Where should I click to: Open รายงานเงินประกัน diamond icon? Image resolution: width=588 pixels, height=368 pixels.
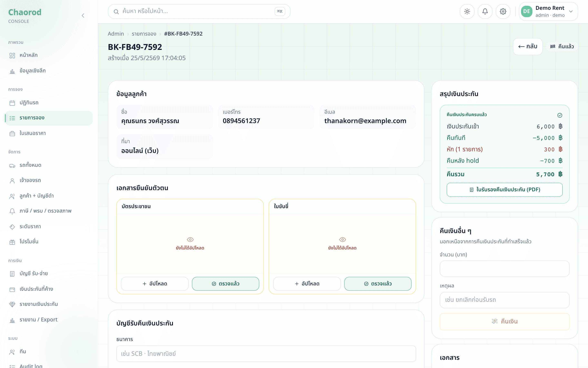(x=12, y=304)
